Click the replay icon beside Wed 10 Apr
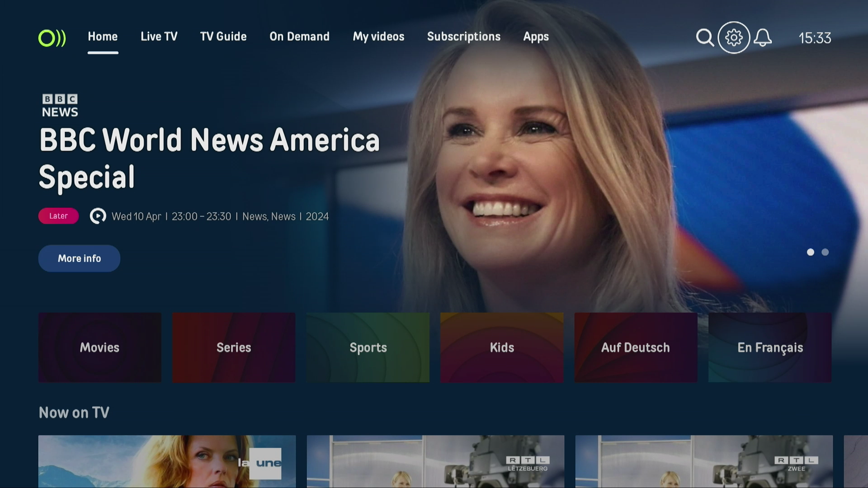The image size is (868, 488). click(x=98, y=216)
